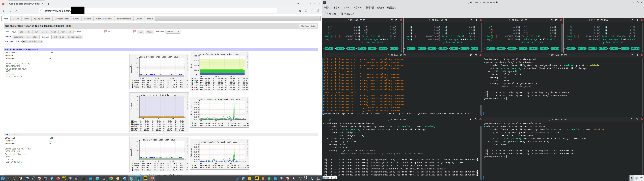The width and height of the screenshot is (644, 181).
Task: Switch to the Aggregate Graphs tab
Action: 42,19
